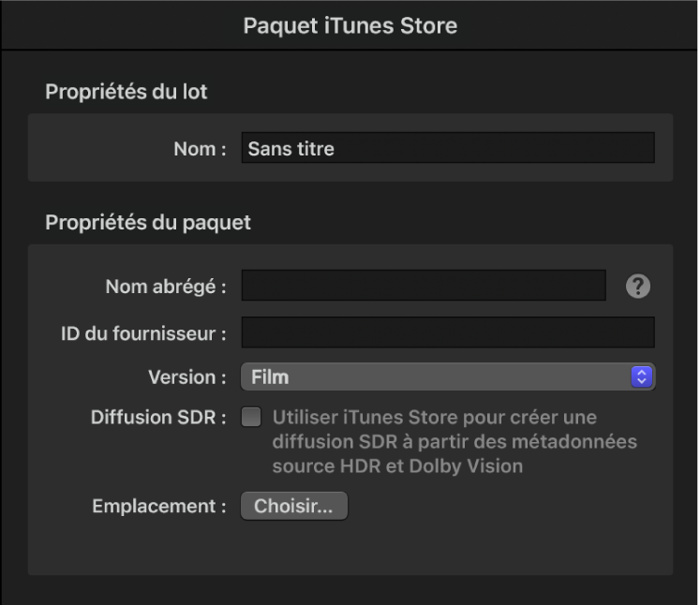The image size is (700, 605).
Task: Click the Paquet iTunes Store title
Action: [x=350, y=25]
